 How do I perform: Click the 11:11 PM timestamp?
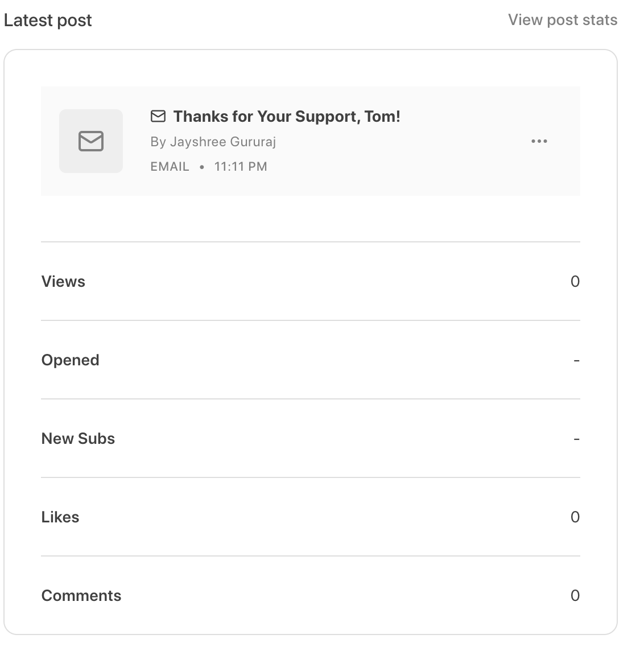(241, 166)
